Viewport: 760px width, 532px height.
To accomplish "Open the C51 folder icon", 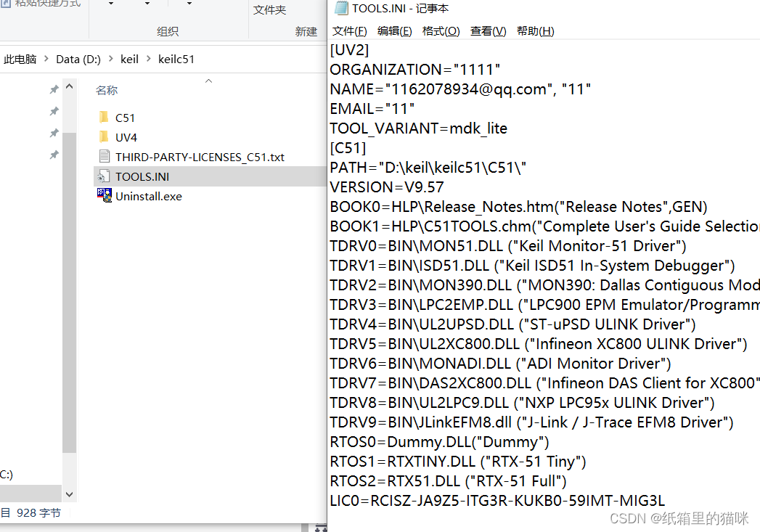I will pyautogui.click(x=104, y=118).
